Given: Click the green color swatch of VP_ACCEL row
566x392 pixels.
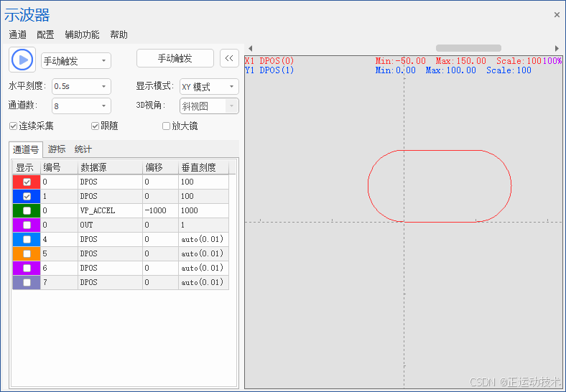Looking at the screenshot, I should (x=27, y=211).
